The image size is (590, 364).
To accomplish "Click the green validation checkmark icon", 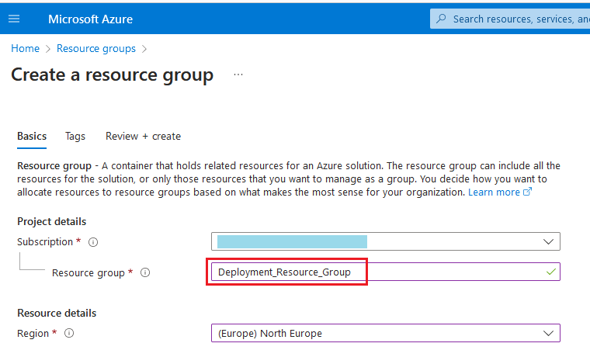I will coord(550,272).
